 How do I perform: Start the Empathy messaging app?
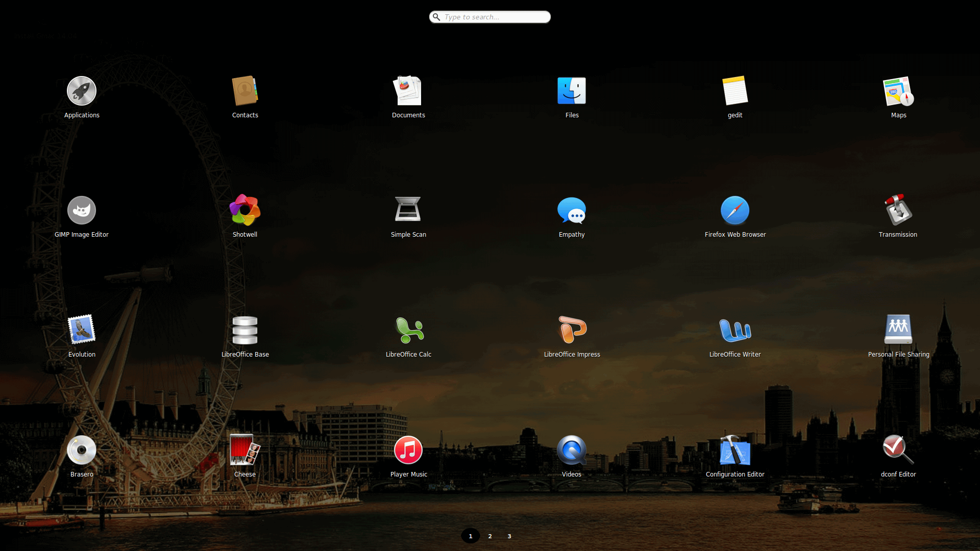pos(572,210)
